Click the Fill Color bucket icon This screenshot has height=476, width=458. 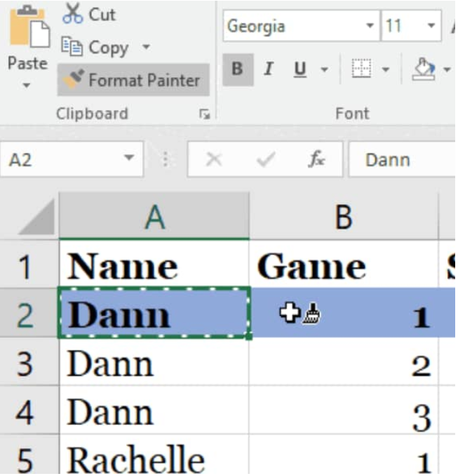click(x=423, y=69)
